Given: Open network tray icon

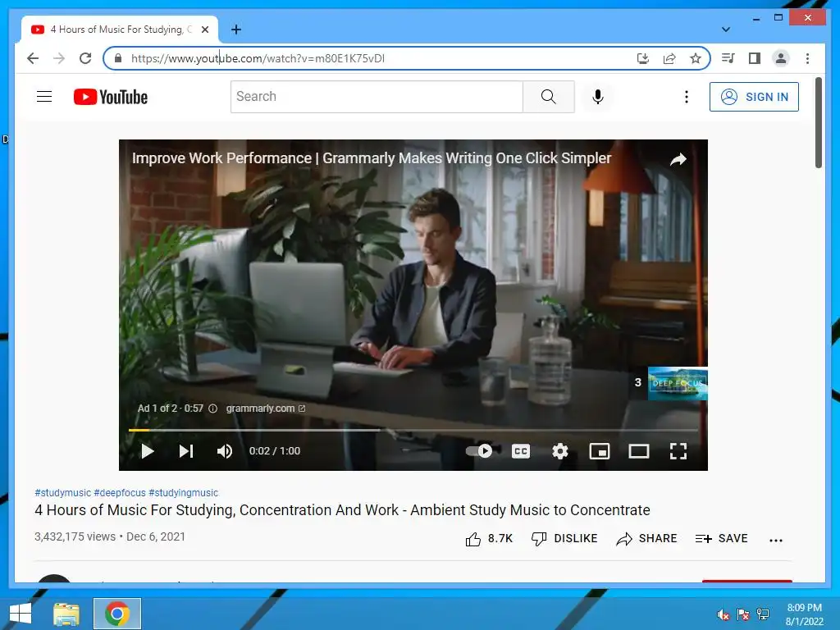Looking at the screenshot, I should tap(762, 614).
